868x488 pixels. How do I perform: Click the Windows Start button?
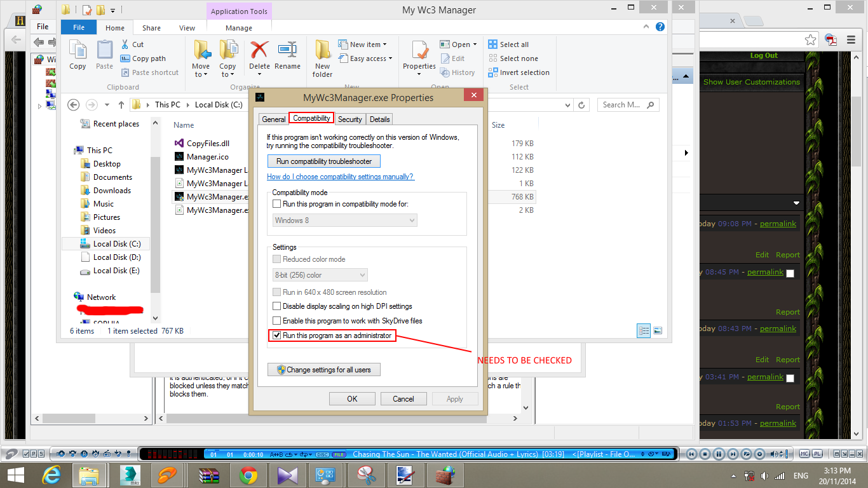coord(15,475)
